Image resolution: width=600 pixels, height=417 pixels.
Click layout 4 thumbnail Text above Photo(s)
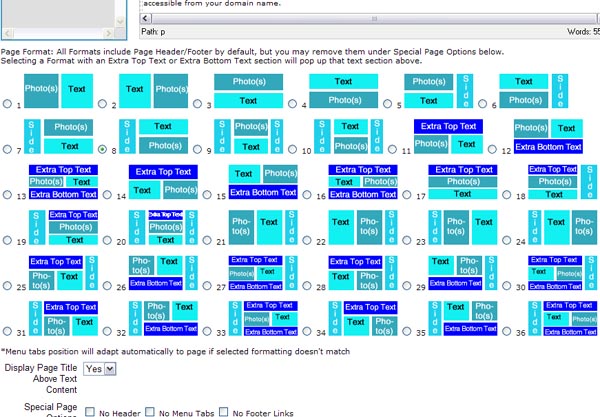click(x=344, y=91)
